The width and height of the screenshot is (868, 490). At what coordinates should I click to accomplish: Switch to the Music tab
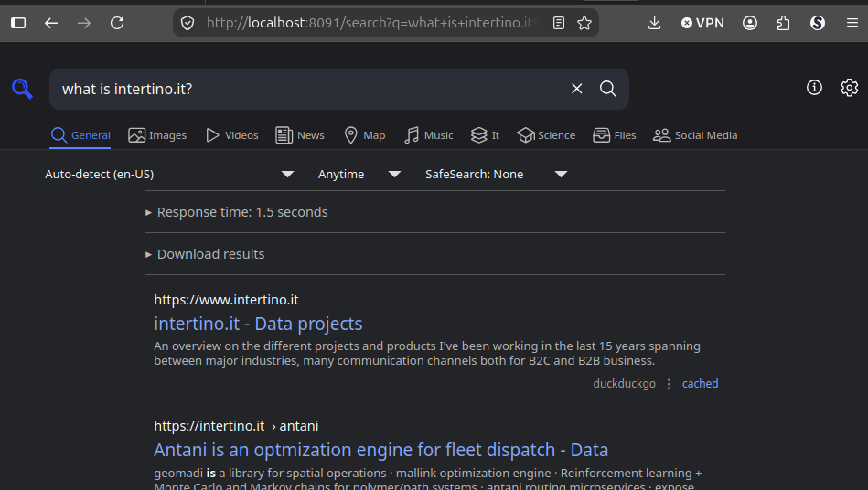tap(428, 135)
